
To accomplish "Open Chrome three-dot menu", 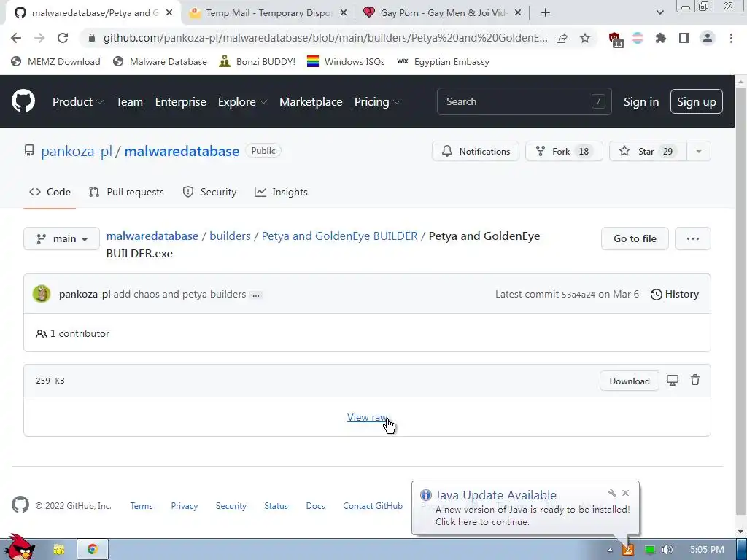I will pos(731,38).
